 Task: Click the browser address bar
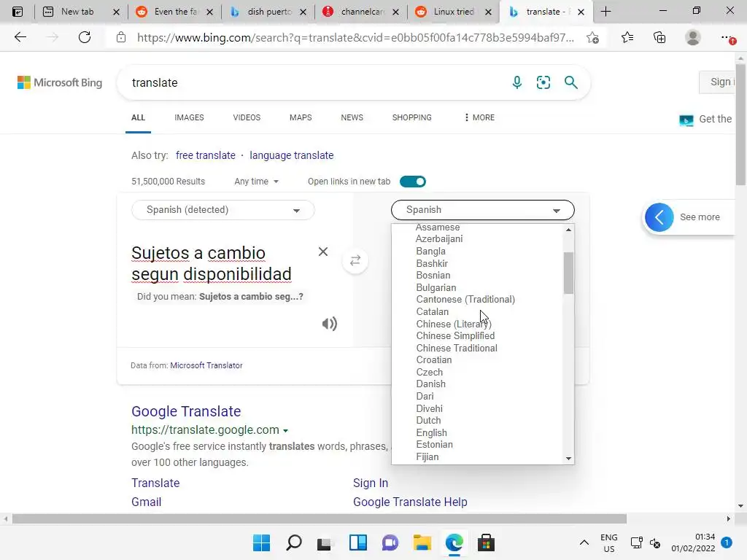[355, 38]
